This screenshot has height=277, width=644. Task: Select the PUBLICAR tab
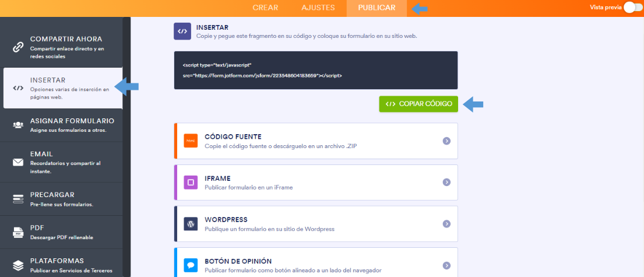point(376,8)
